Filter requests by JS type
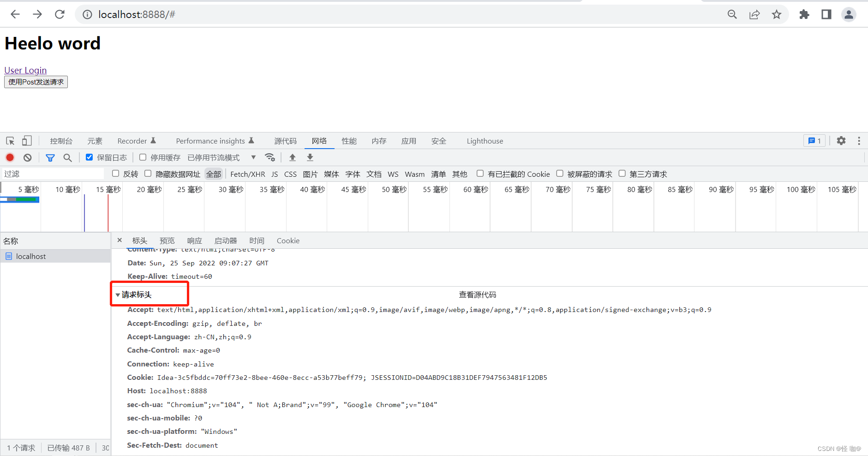 coord(275,174)
